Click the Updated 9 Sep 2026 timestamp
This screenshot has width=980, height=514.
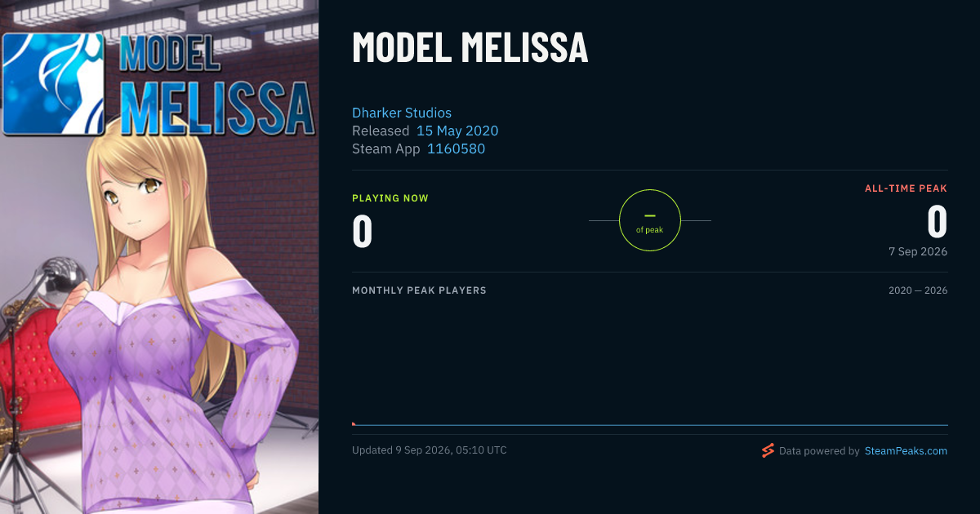[429, 450]
